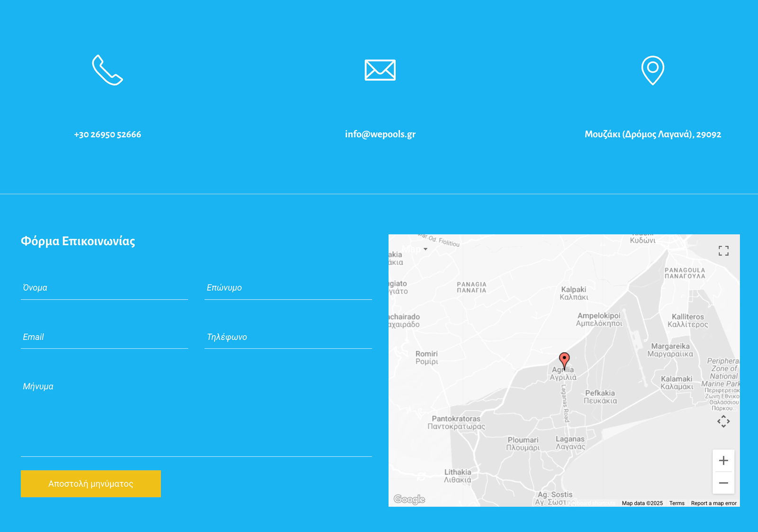Focus the Επώνυμο input field
The width and height of the screenshot is (758, 532).
point(288,288)
